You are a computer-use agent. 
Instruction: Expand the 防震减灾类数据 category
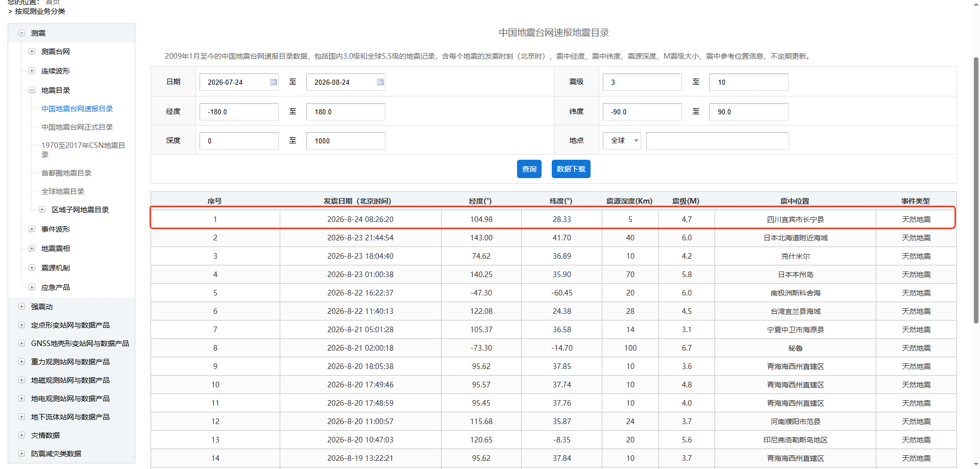click(22, 454)
